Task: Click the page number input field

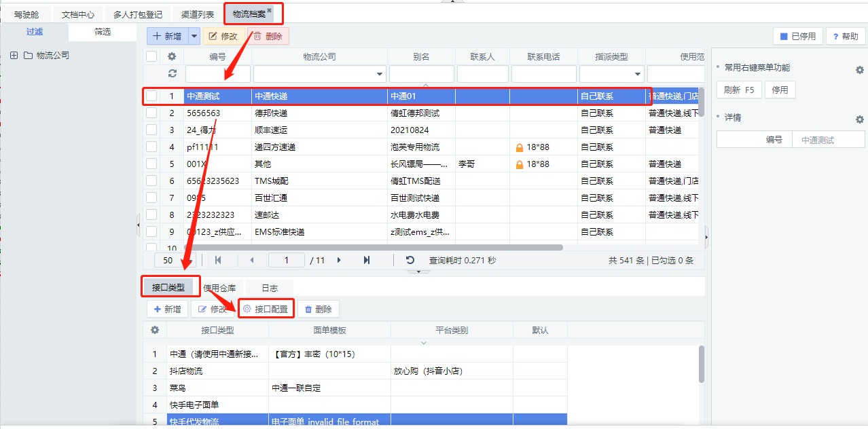Action: pos(287,260)
